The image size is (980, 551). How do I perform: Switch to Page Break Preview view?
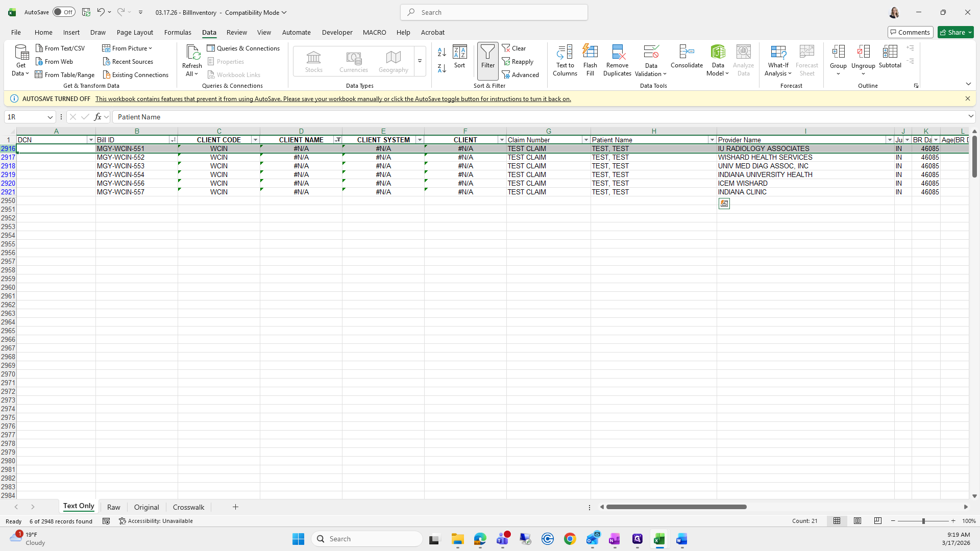877,521
